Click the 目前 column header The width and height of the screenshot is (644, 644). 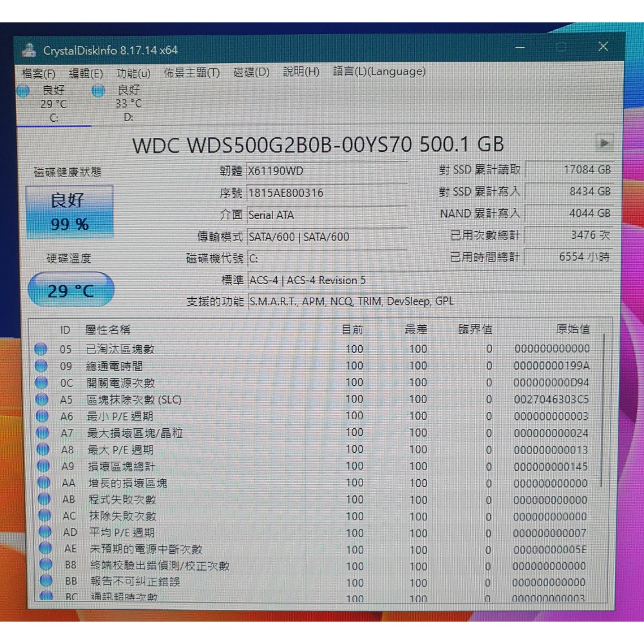[352, 329]
